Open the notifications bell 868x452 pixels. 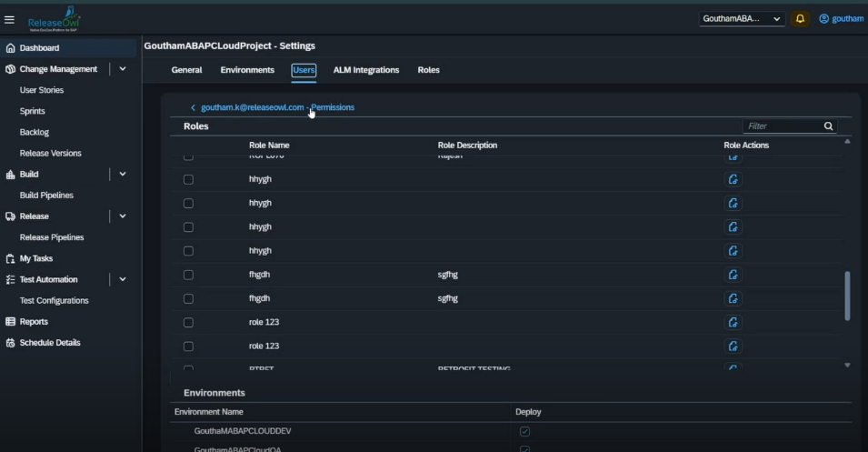point(800,19)
